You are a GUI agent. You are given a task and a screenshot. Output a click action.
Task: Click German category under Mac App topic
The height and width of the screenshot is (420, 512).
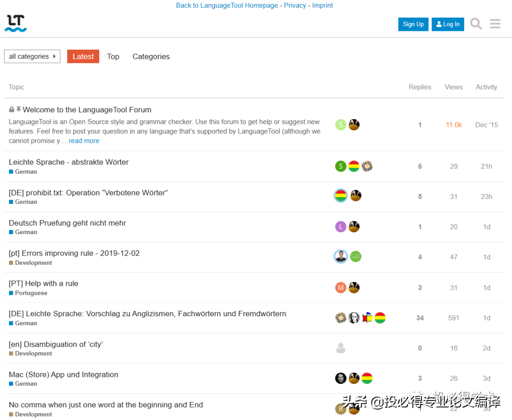click(23, 383)
